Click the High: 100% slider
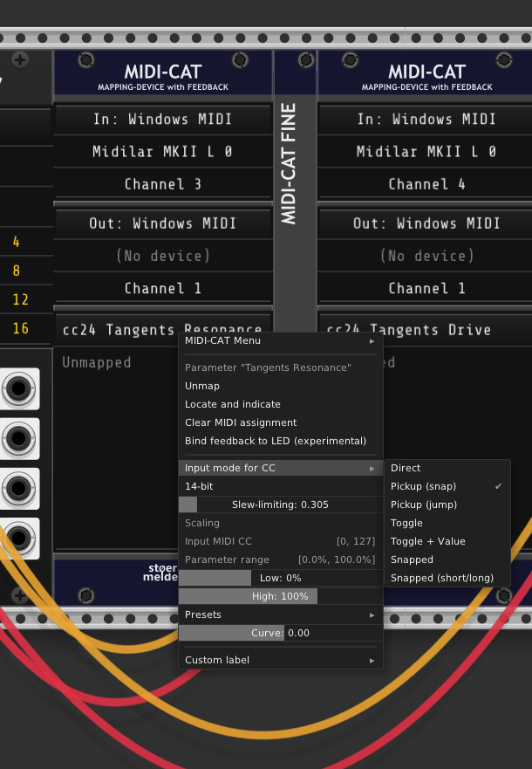532x769 pixels. pos(280,596)
